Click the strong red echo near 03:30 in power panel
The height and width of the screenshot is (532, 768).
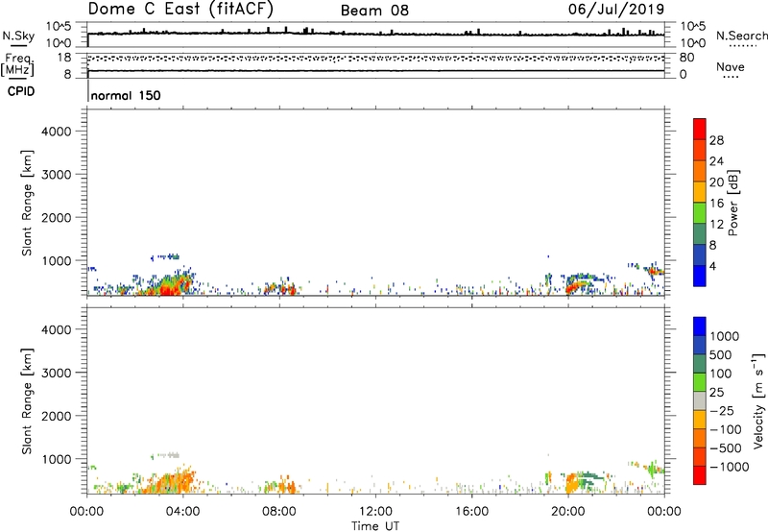(169, 290)
